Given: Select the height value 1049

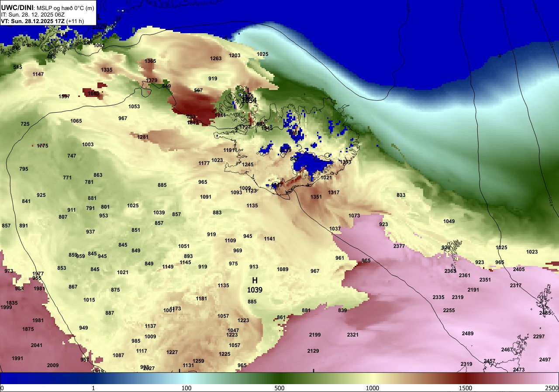Looking at the screenshot, I should coord(449,221).
